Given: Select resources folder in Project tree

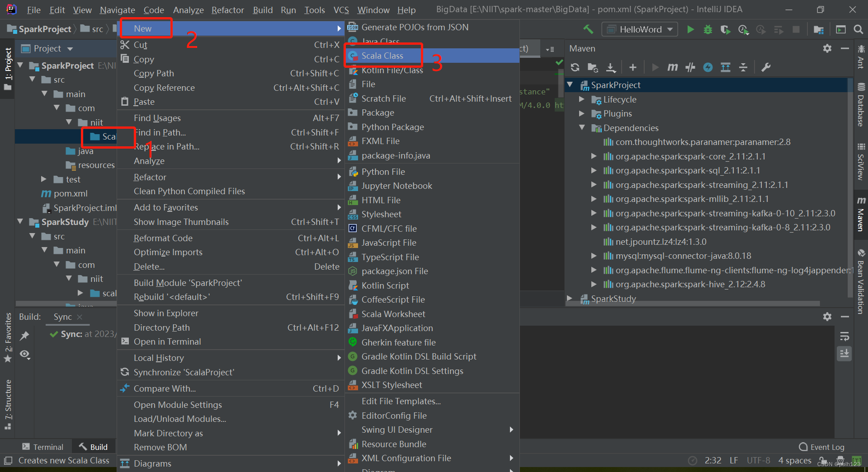Looking at the screenshot, I should click(x=96, y=165).
